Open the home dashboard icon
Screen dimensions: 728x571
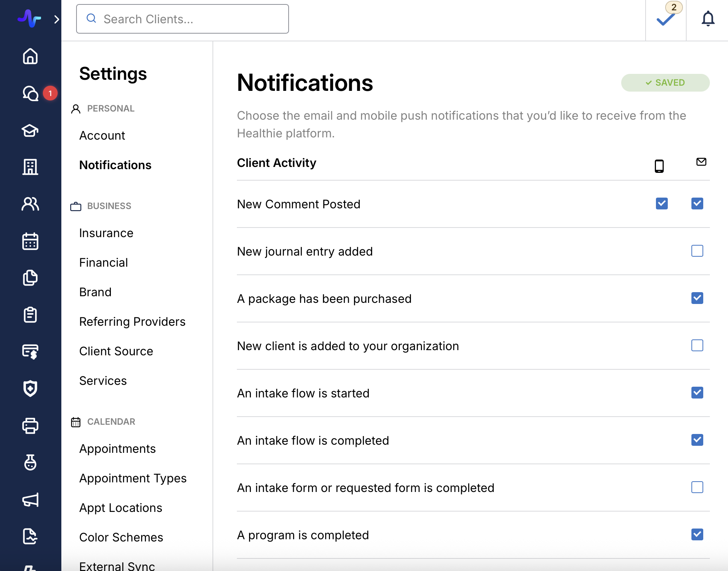point(30,56)
